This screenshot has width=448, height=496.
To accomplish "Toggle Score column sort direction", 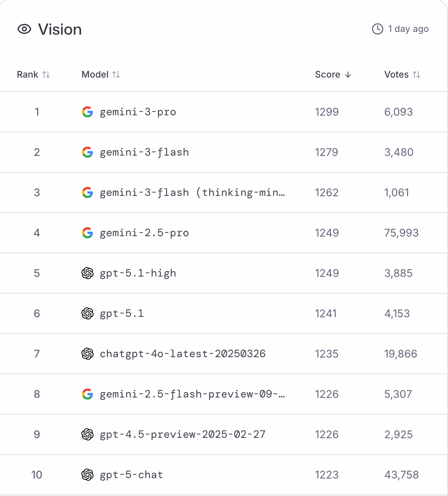I will click(x=348, y=75).
